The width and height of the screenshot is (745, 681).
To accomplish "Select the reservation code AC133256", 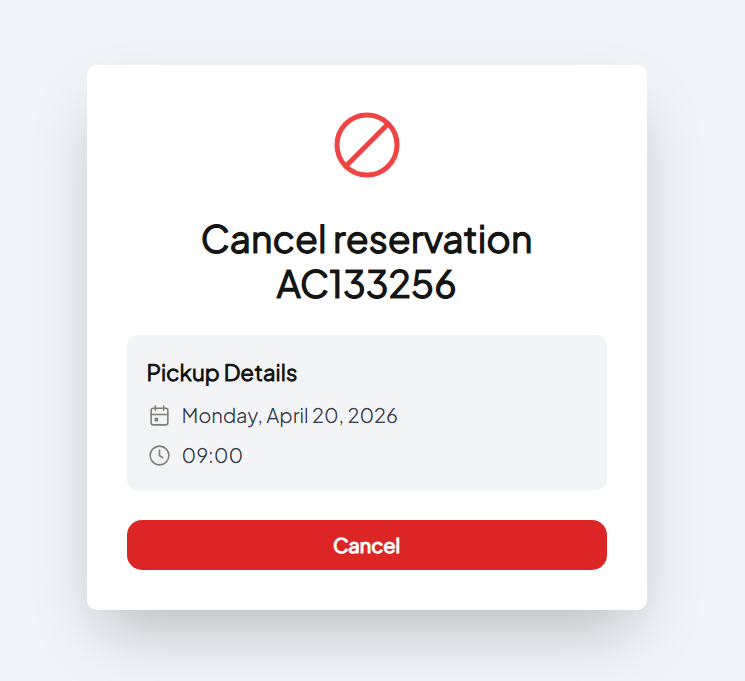I will point(366,285).
